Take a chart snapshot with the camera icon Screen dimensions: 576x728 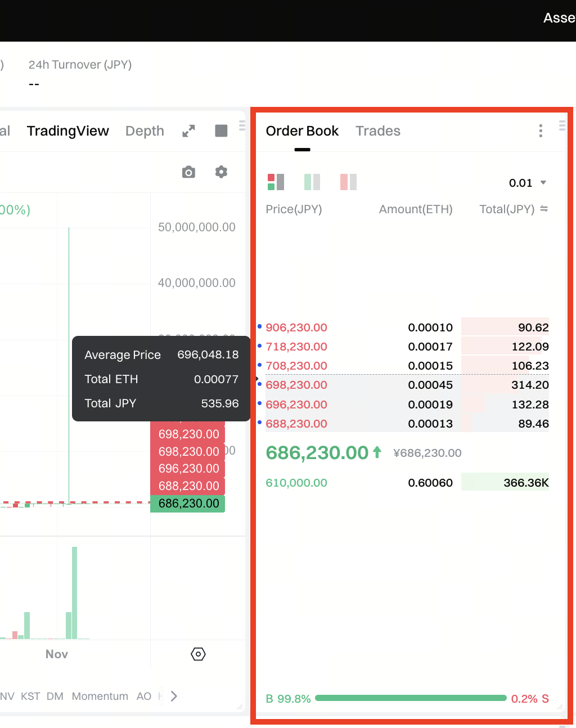(188, 172)
